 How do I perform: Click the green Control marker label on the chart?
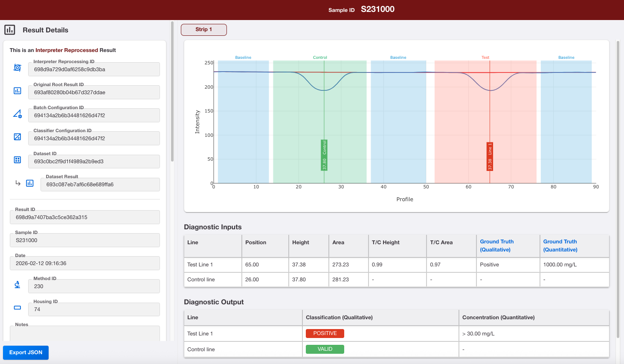pos(324,155)
